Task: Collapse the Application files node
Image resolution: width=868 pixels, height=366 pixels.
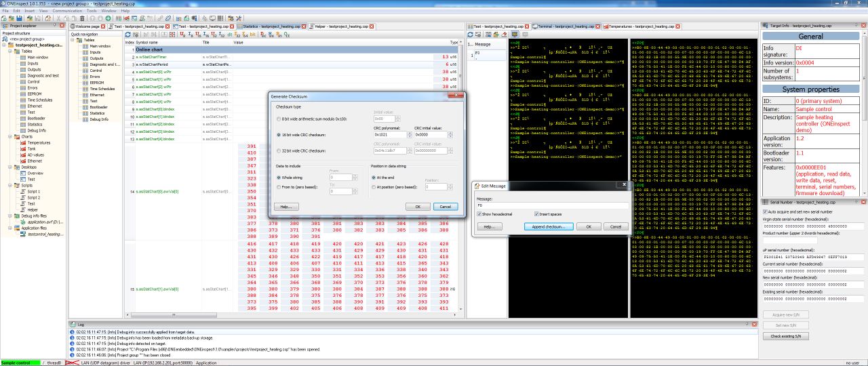Action: (9, 228)
